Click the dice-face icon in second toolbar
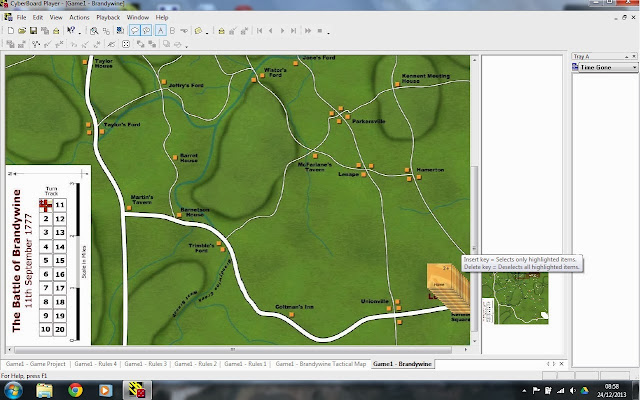Image resolution: width=640 pixels, height=400 pixels. [x=126, y=44]
